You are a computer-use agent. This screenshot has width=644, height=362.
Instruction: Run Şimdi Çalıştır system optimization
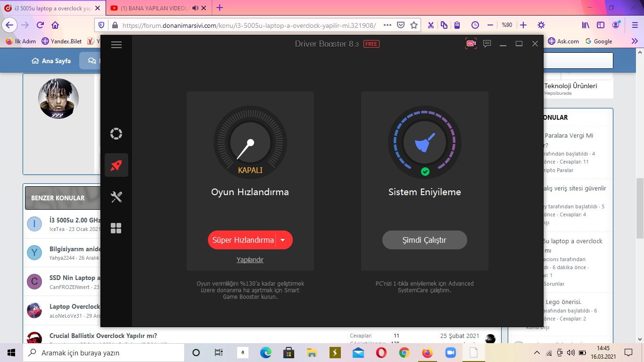(425, 240)
